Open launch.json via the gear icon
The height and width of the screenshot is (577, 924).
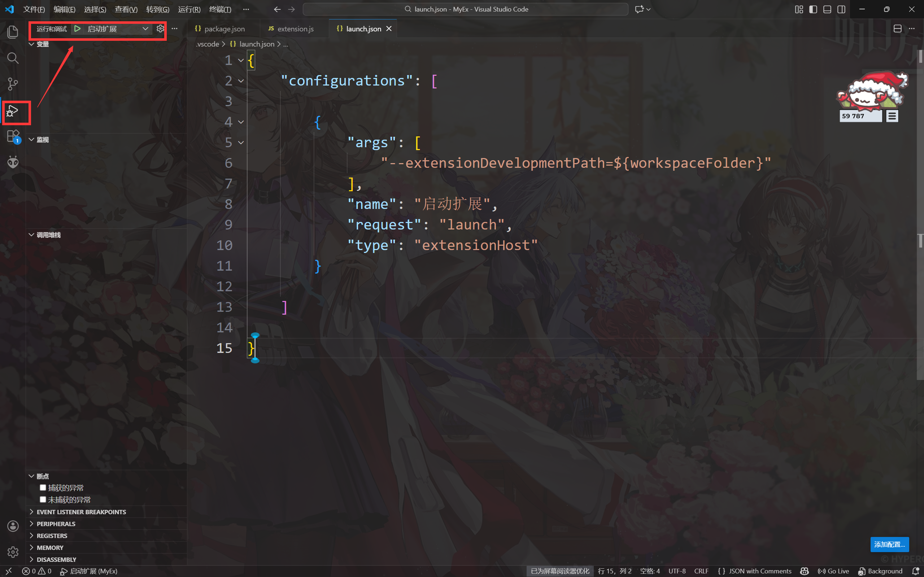160,29
